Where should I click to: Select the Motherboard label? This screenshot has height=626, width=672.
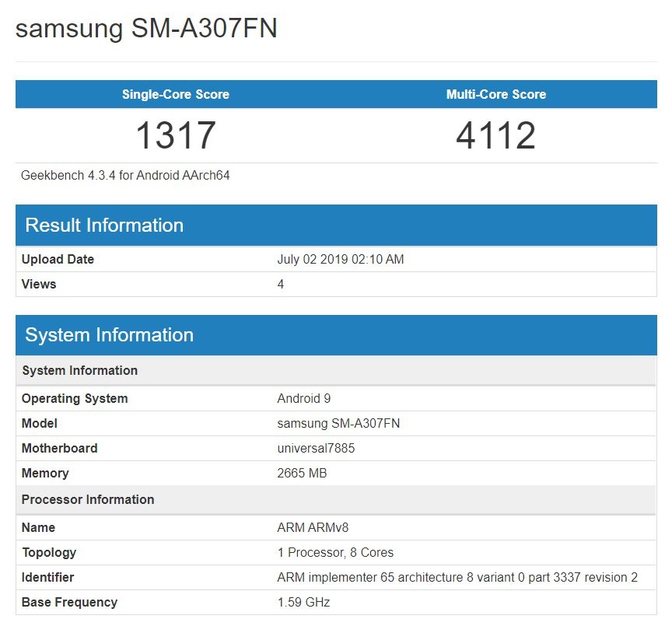60,448
